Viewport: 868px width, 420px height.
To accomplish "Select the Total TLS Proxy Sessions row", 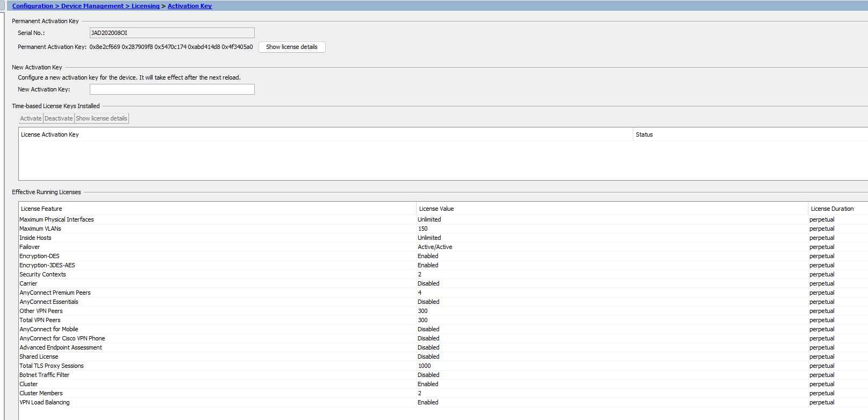I will (x=443, y=366).
